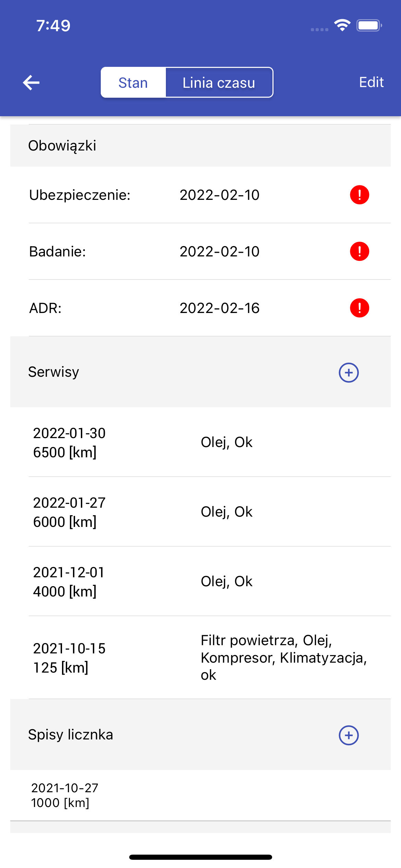Open the Ubezpieczenie date row

(x=200, y=195)
